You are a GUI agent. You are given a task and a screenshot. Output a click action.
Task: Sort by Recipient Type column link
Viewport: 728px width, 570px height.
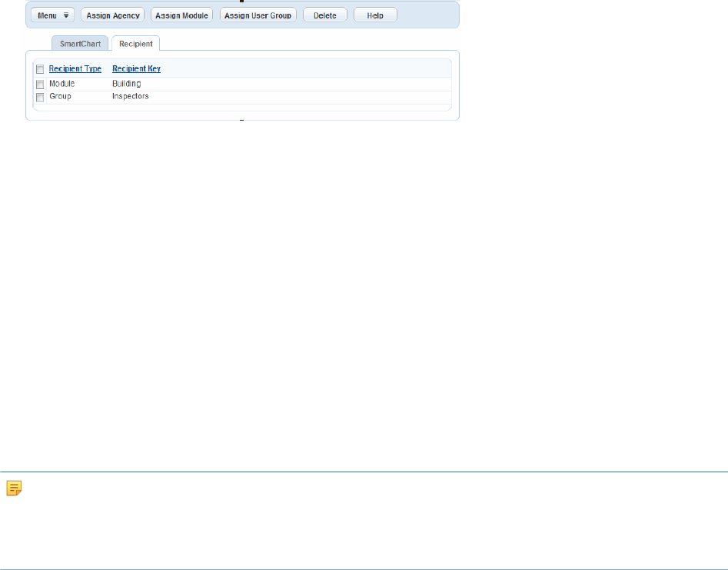tap(75, 68)
